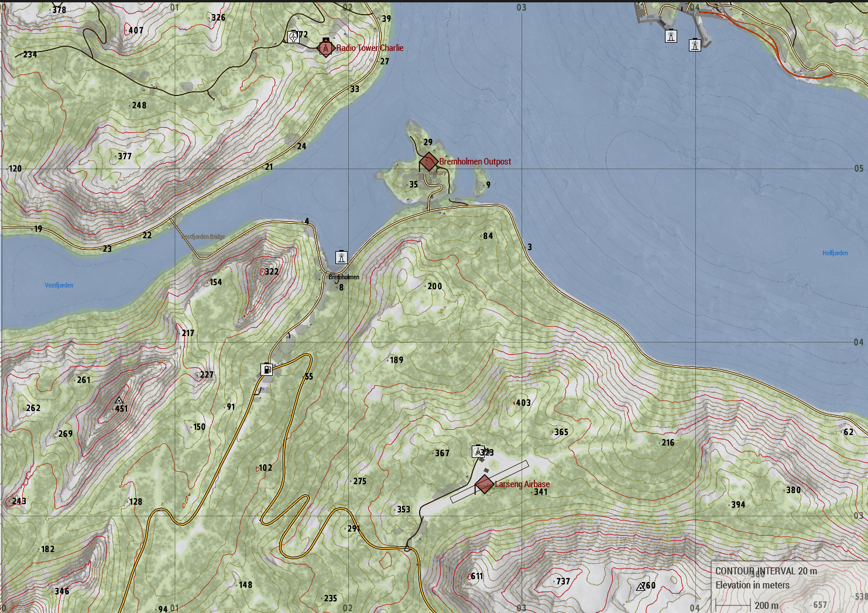Click the blue Helfjorden water label
Viewport: 868px width, 613px height.
(x=835, y=253)
